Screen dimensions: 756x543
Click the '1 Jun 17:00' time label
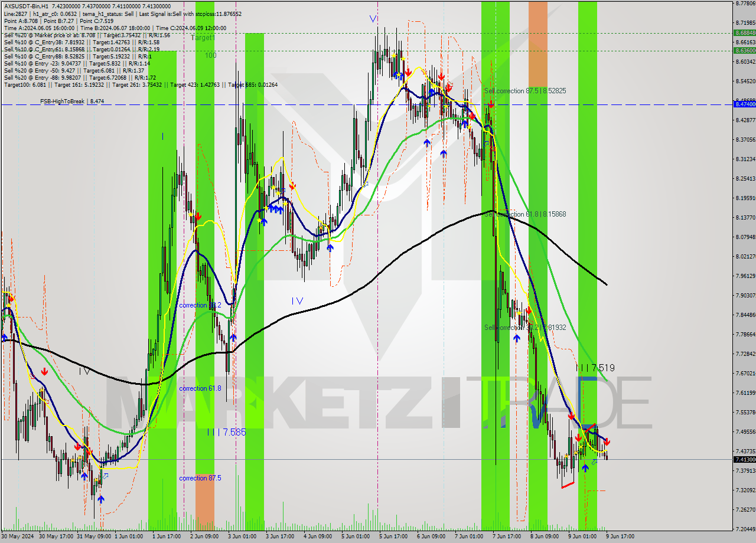coord(167,537)
